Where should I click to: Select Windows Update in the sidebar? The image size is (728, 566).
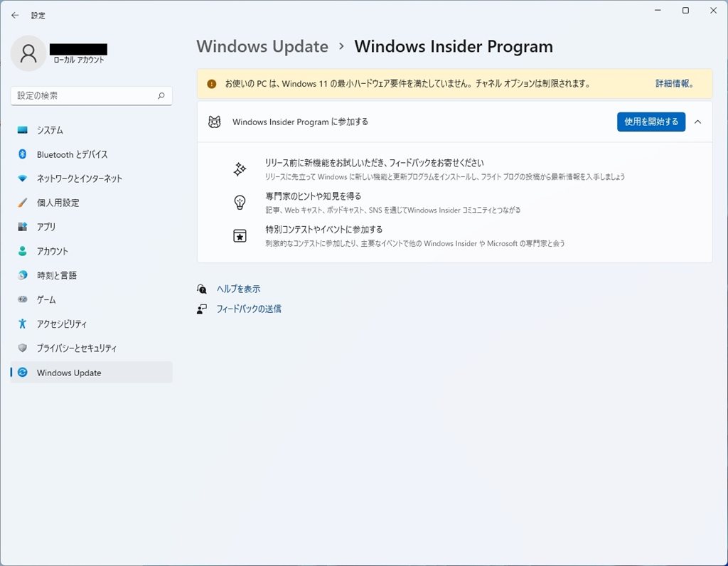[92, 373]
